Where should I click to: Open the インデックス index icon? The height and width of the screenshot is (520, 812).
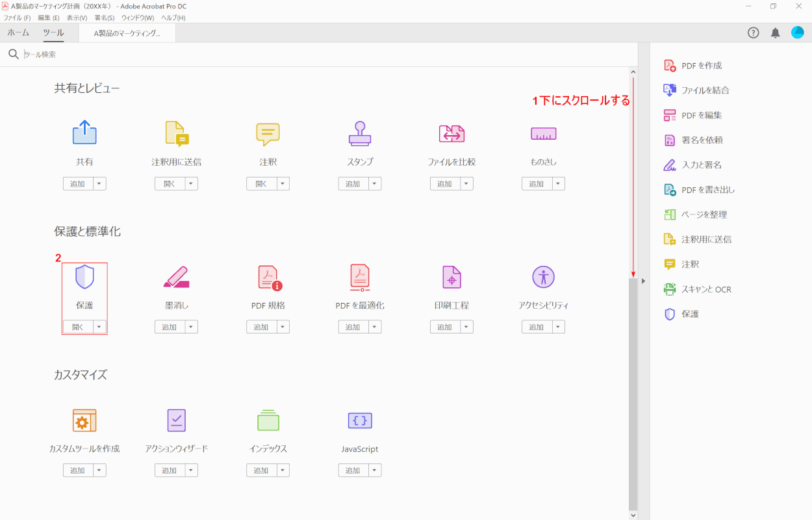(268, 420)
